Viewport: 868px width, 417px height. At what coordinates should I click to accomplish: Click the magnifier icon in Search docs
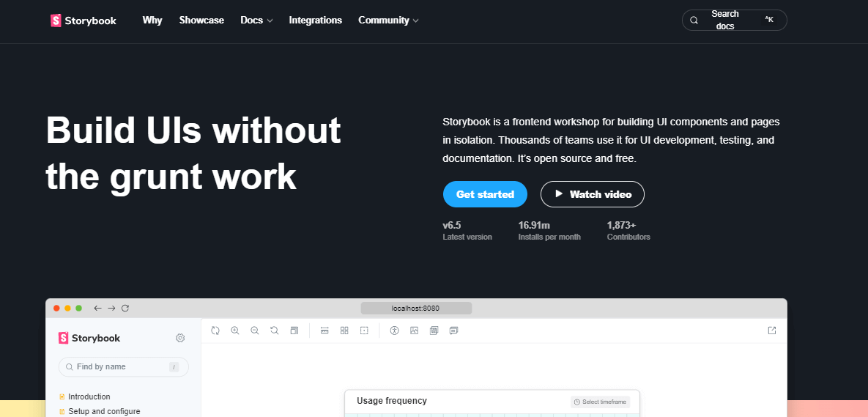point(694,21)
